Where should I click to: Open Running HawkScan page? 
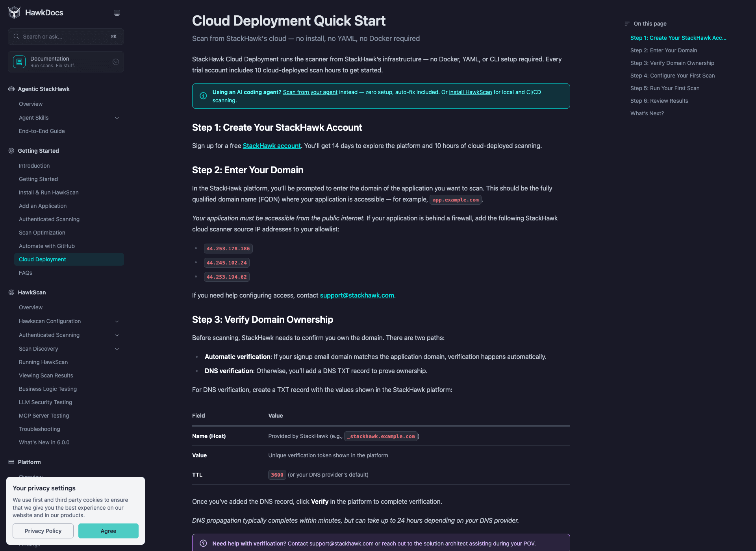coord(43,362)
